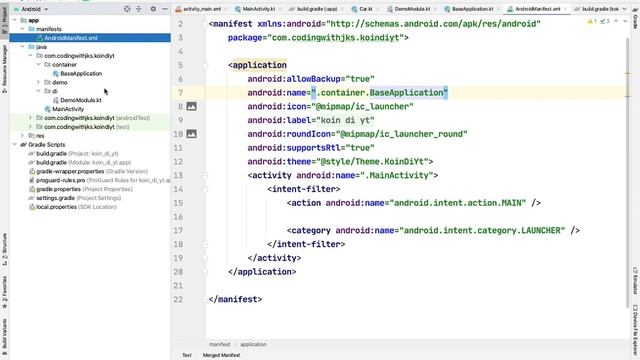Click gutter image icon on line 8

tap(191, 107)
